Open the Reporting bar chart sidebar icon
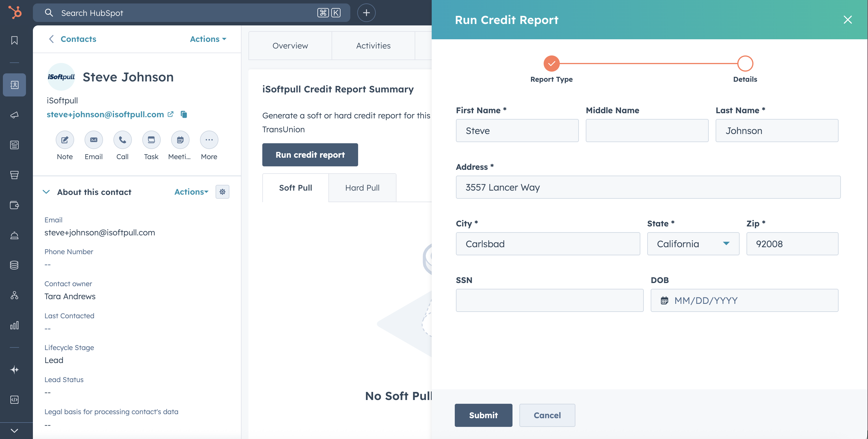Screen dimensions: 868x439 (x=14, y=325)
